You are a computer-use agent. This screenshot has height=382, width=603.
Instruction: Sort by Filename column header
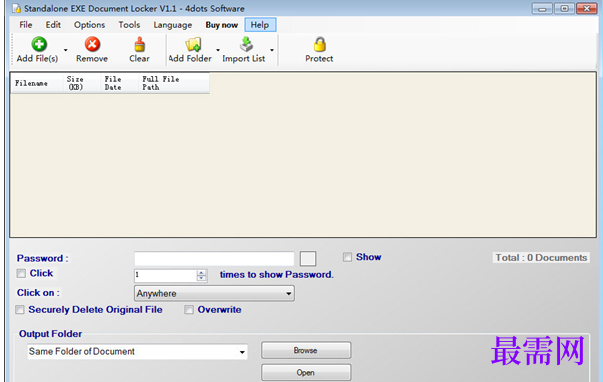[36, 83]
